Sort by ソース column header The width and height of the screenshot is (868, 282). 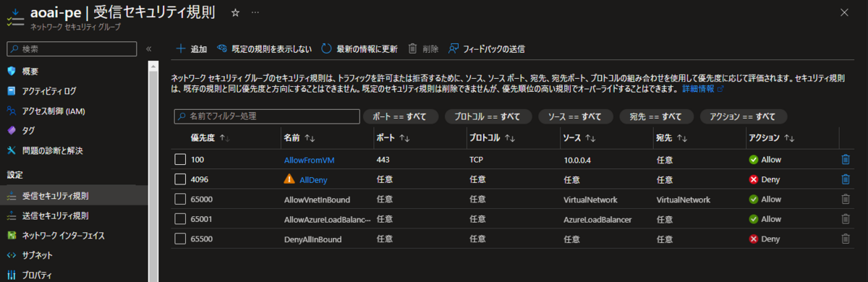click(x=579, y=137)
